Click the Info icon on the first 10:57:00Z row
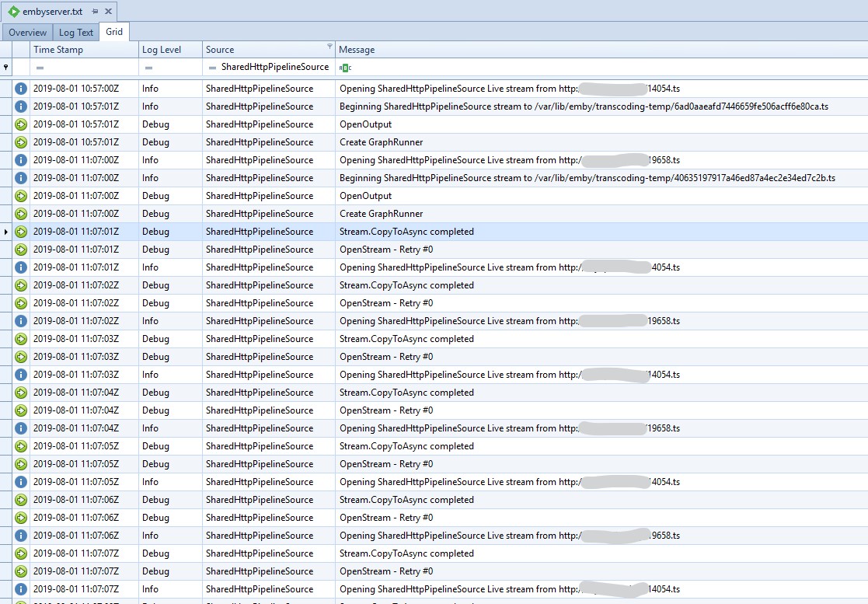This screenshot has height=604, width=868. point(21,89)
